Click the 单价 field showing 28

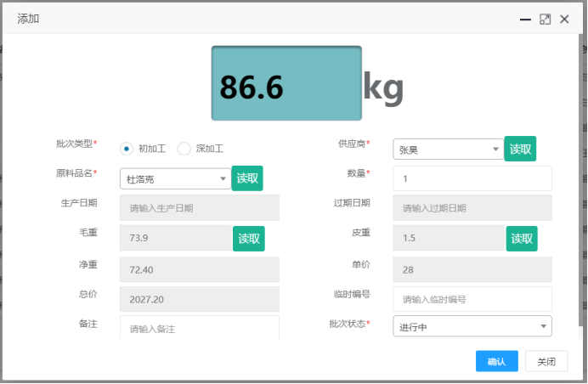coord(472,269)
